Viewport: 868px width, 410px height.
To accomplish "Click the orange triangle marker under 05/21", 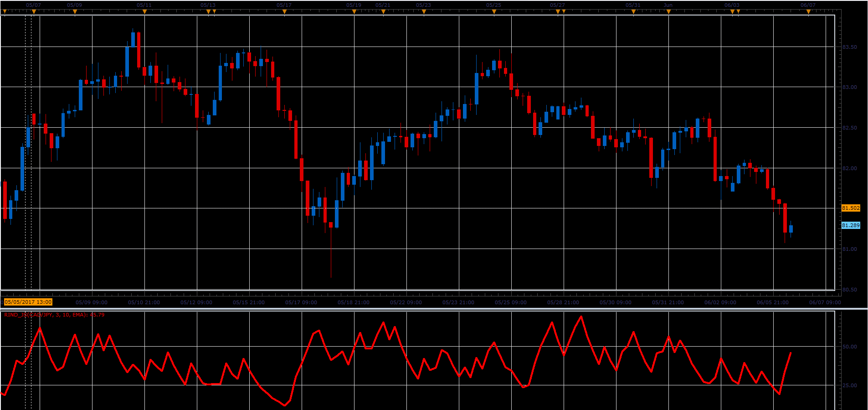I will pyautogui.click(x=384, y=12).
